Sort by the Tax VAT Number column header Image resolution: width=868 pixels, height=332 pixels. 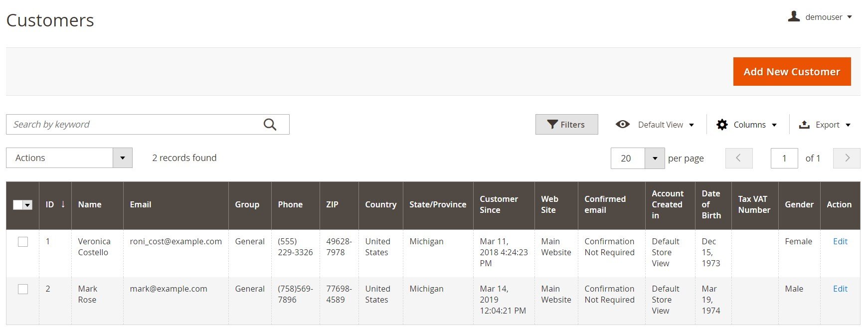point(754,204)
